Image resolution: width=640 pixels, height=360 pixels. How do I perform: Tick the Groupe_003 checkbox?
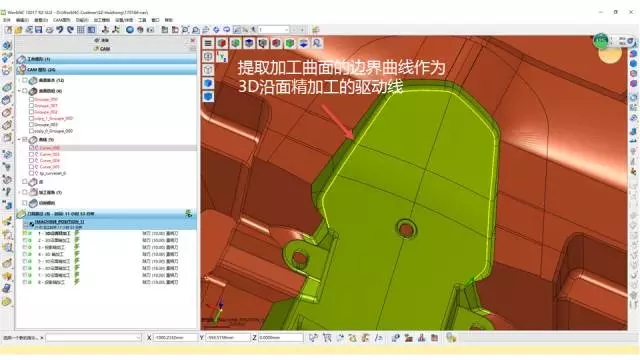31,124
